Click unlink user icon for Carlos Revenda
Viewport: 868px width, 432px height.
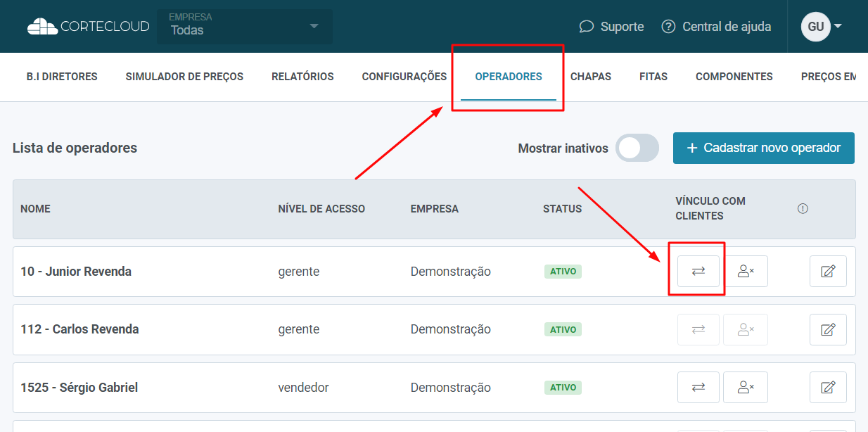pos(746,329)
